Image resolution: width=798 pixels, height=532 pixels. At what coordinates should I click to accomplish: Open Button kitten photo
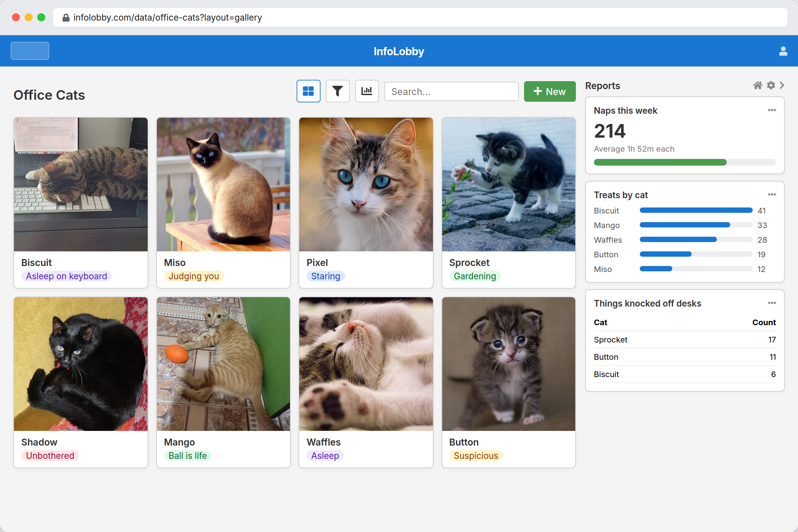click(509, 364)
